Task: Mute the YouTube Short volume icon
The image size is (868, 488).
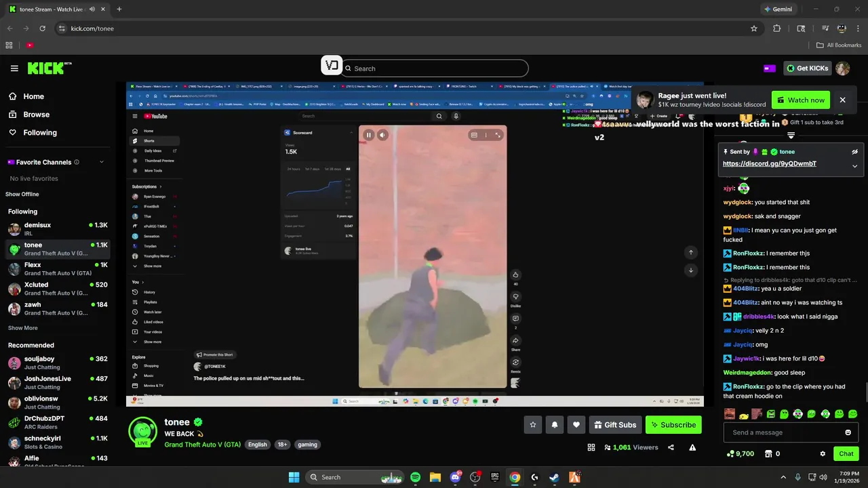Action: pyautogui.click(x=382, y=135)
